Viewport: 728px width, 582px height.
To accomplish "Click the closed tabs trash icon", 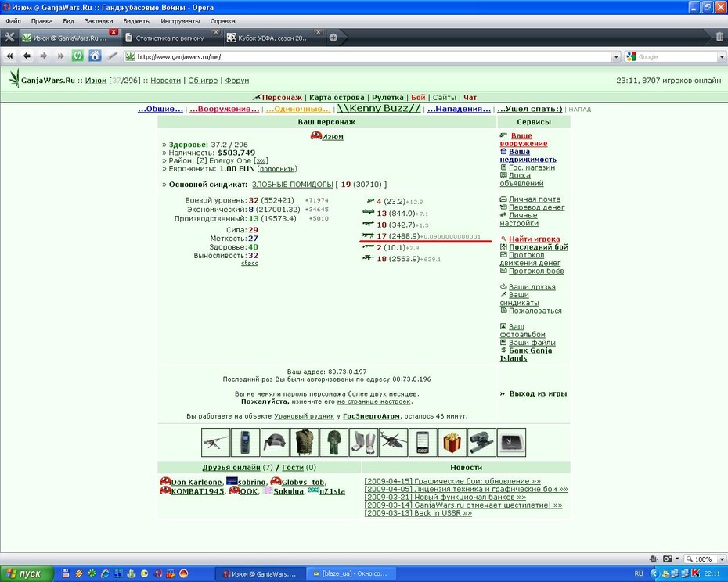I will (719, 37).
